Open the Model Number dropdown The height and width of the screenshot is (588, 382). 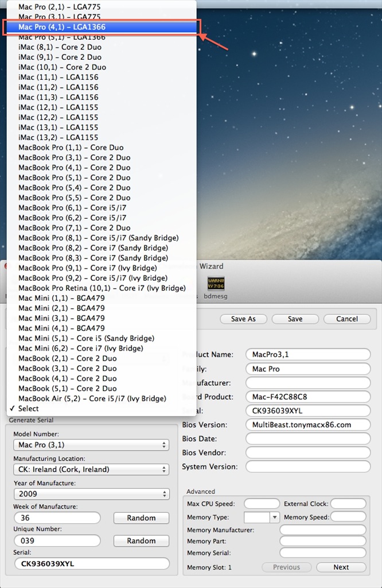coord(91,445)
